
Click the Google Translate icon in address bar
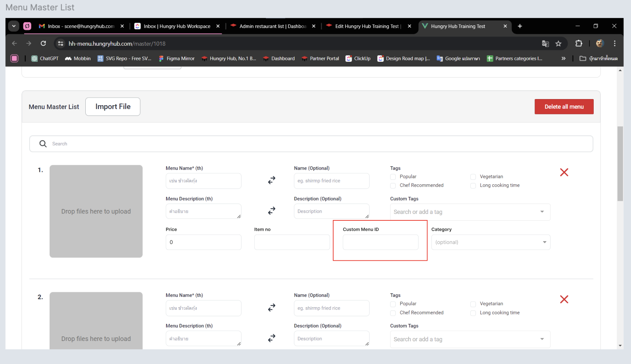pos(545,44)
